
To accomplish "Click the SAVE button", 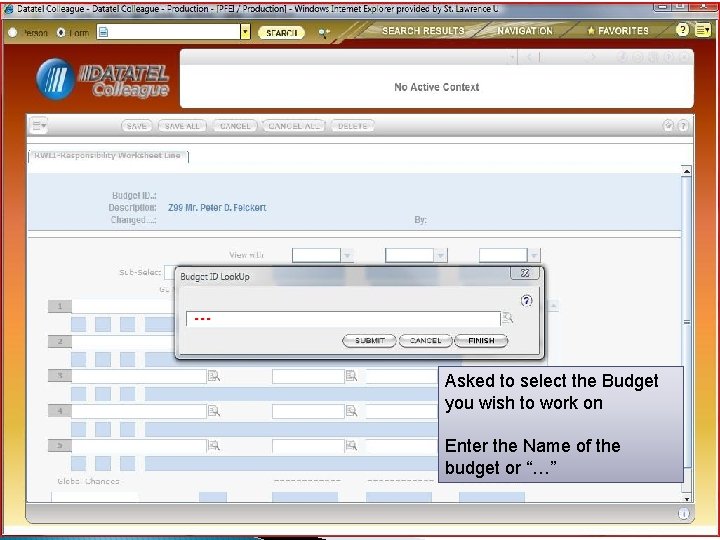I will pyautogui.click(x=136, y=126).
